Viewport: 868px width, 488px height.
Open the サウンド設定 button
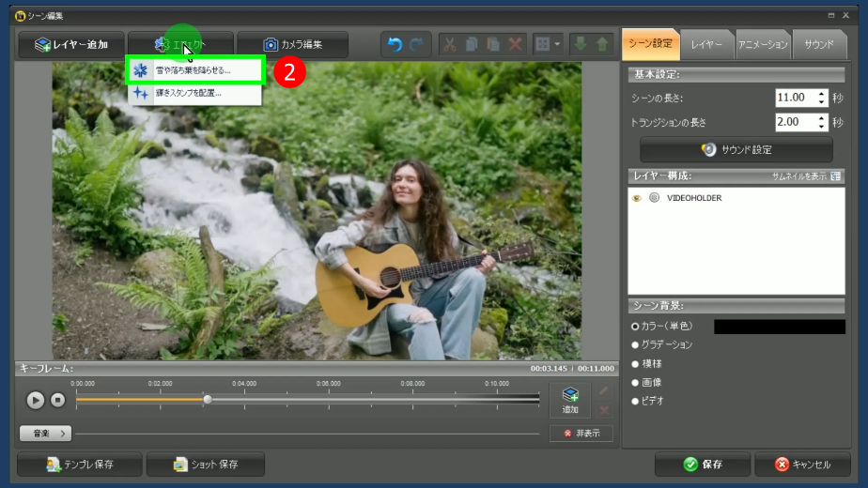click(736, 149)
